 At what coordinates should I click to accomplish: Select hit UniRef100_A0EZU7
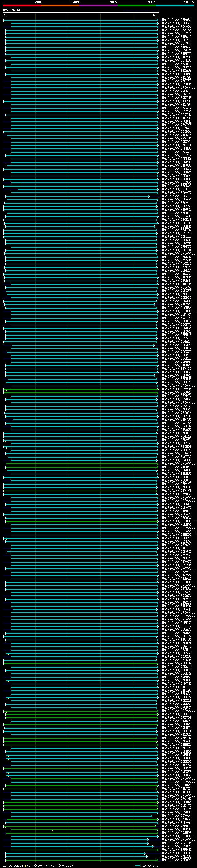click(x=176, y=856)
